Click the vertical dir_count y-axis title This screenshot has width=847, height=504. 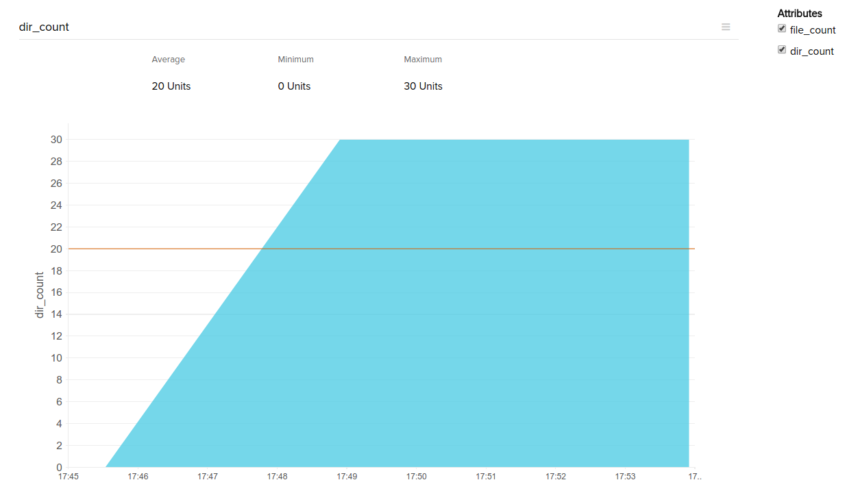tap(40, 295)
